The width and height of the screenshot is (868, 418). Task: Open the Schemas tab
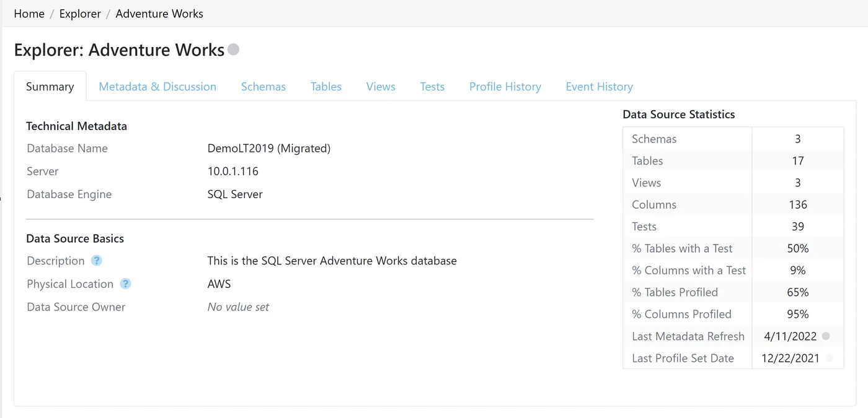click(x=263, y=87)
